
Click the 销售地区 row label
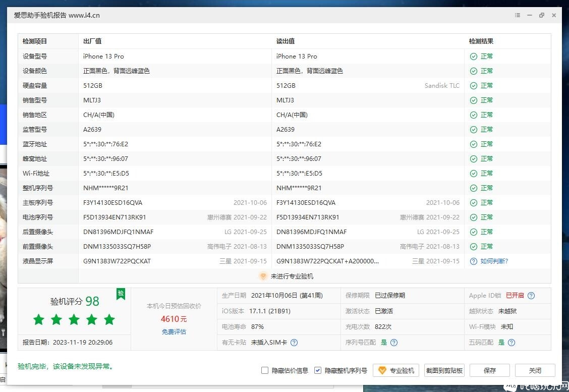(34, 115)
